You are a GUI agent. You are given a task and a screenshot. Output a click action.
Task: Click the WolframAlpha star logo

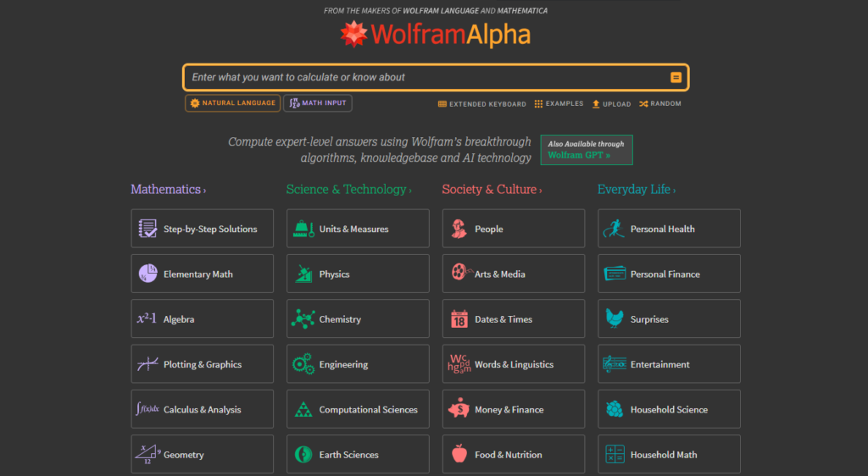[x=353, y=34]
